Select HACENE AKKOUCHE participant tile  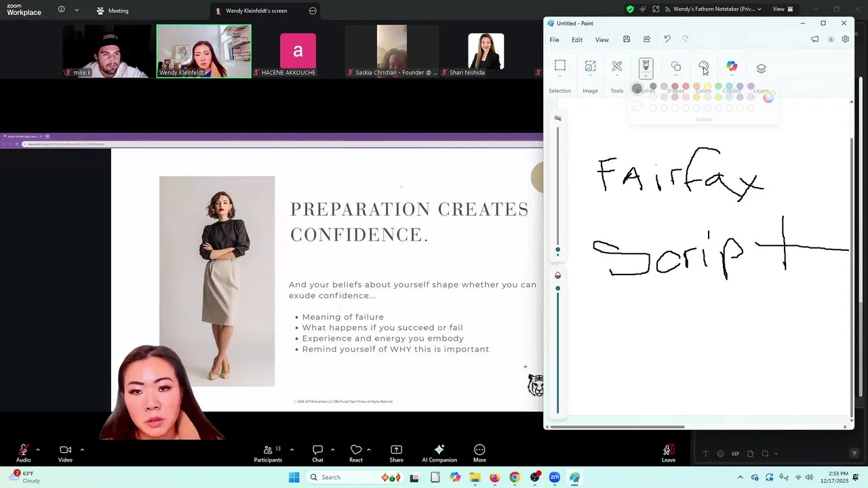click(298, 52)
